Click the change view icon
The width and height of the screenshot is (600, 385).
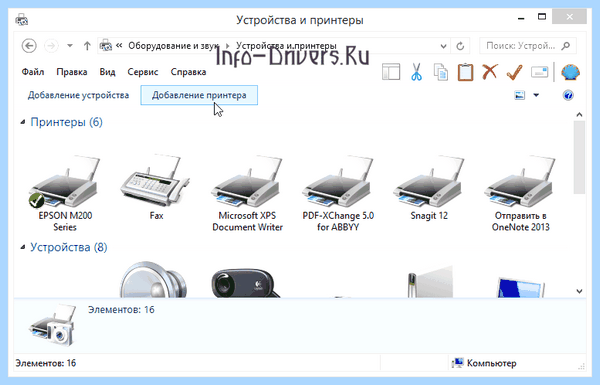coord(519,95)
